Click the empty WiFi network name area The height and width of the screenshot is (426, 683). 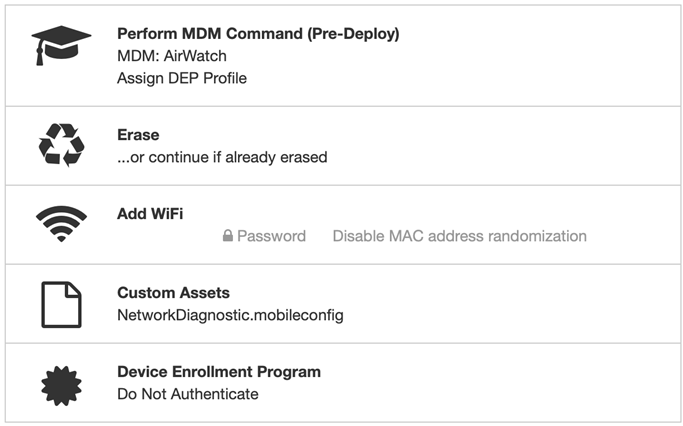point(168,236)
